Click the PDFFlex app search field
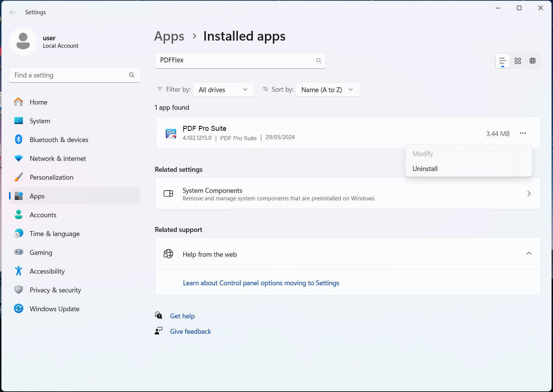The width and height of the screenshot is (553, 392). 240,61
